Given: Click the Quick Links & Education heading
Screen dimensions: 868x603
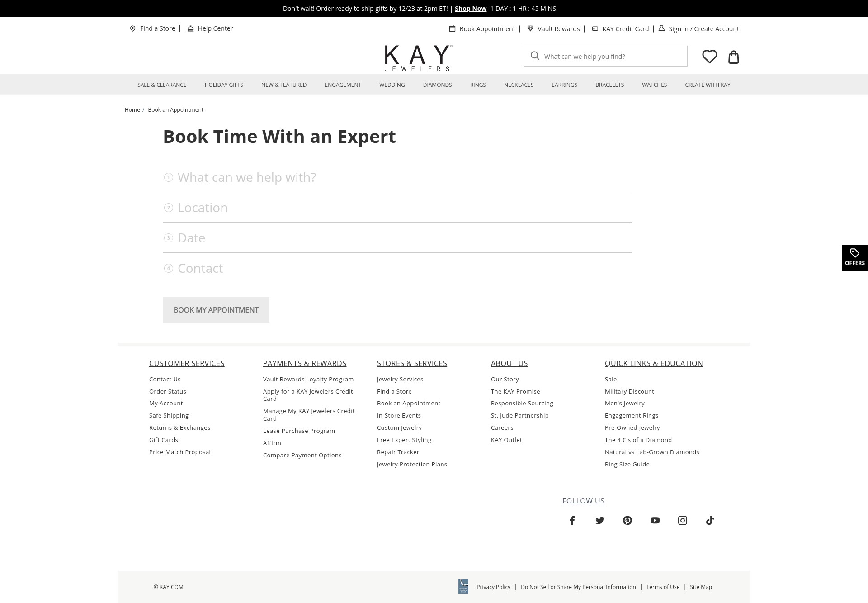Looking at the screenshot, I should 654,363.
